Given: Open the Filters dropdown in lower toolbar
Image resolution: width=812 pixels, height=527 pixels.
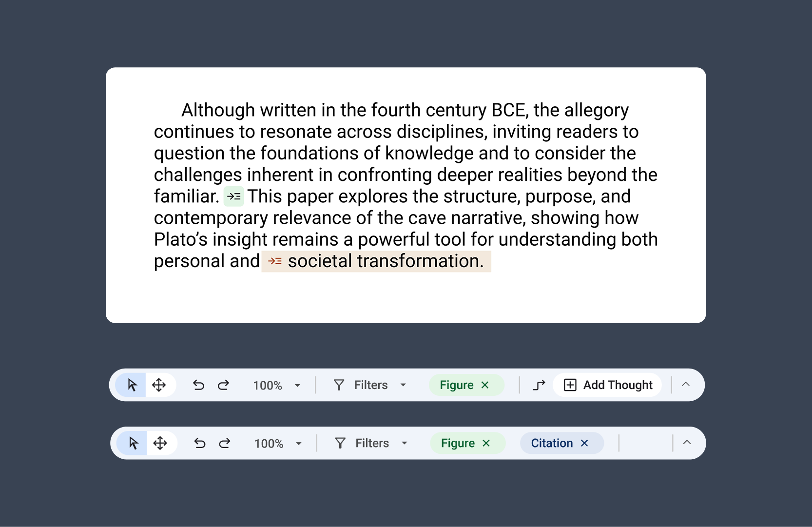Looking at the screenshot, I should [371, 443].
